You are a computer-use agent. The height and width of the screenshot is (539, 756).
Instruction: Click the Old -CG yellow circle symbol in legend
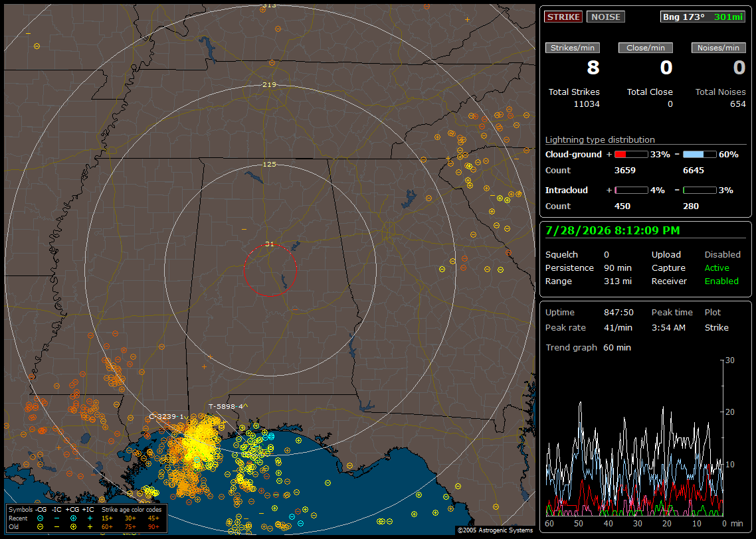click(x=40, y=526)
